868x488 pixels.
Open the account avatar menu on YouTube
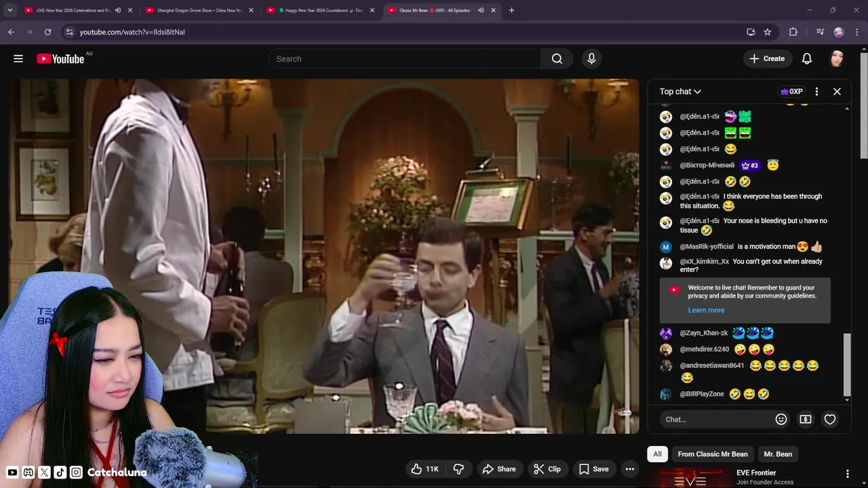[837, 59]
